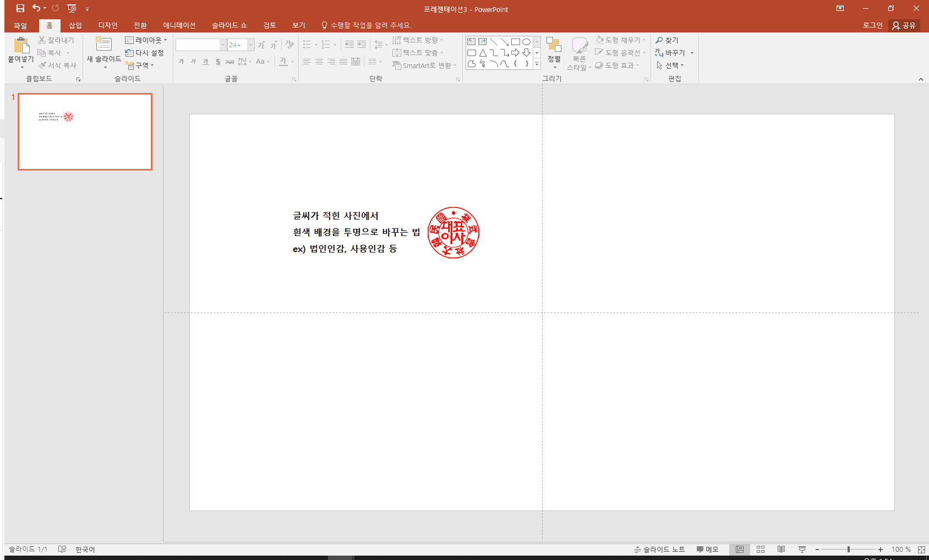Align text right in paragraph group
The width and height of the screenshot is (929, 560).
tap(331, 62)
